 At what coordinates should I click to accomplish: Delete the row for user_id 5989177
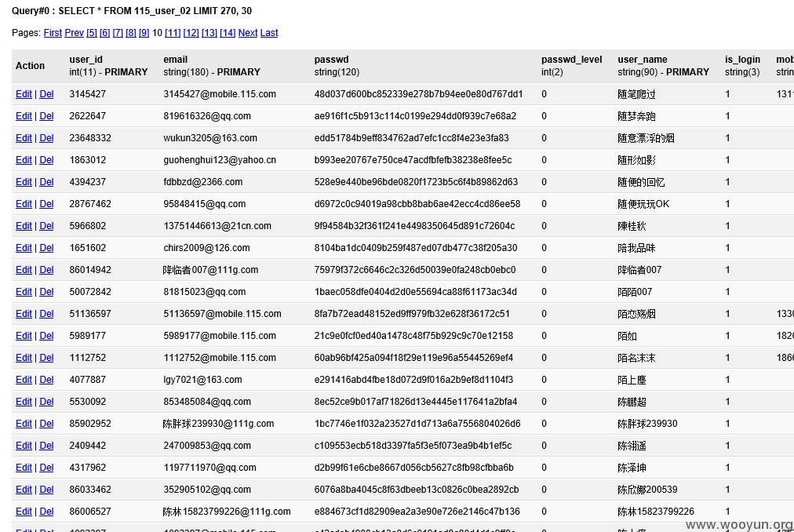point(46,336)
